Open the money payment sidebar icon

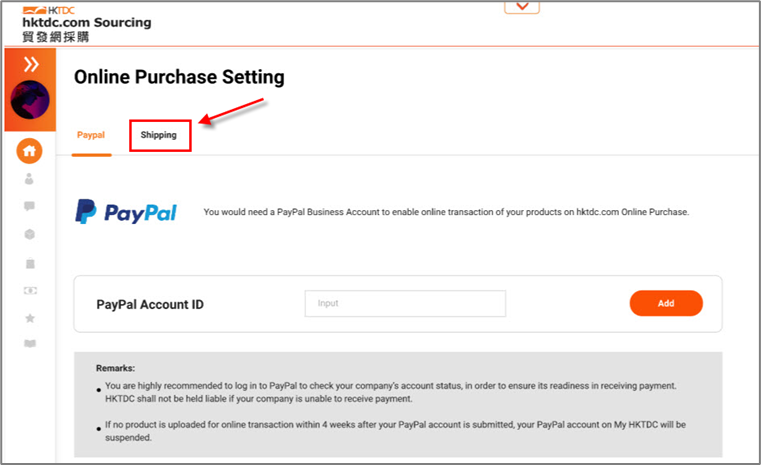[30, 290]
